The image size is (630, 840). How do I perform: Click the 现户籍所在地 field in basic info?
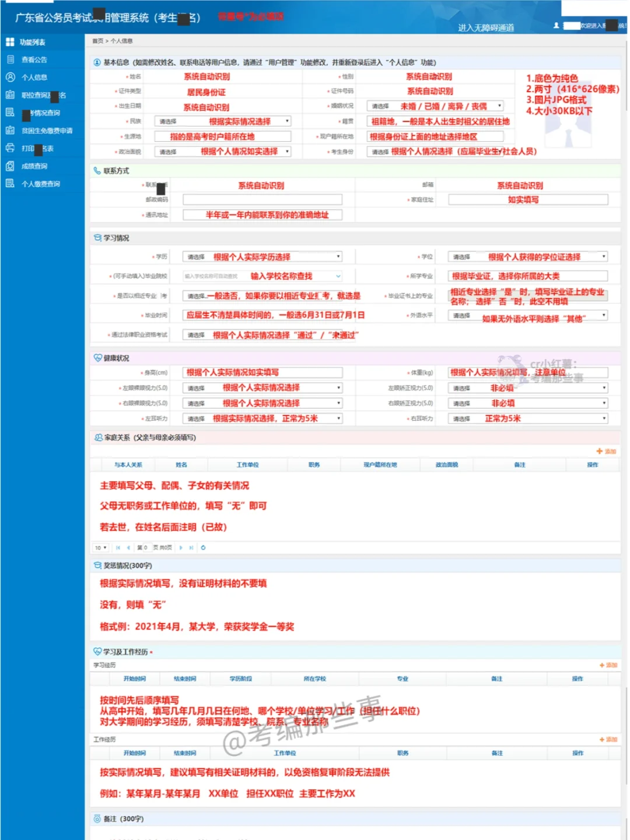[x=435, y=136]
